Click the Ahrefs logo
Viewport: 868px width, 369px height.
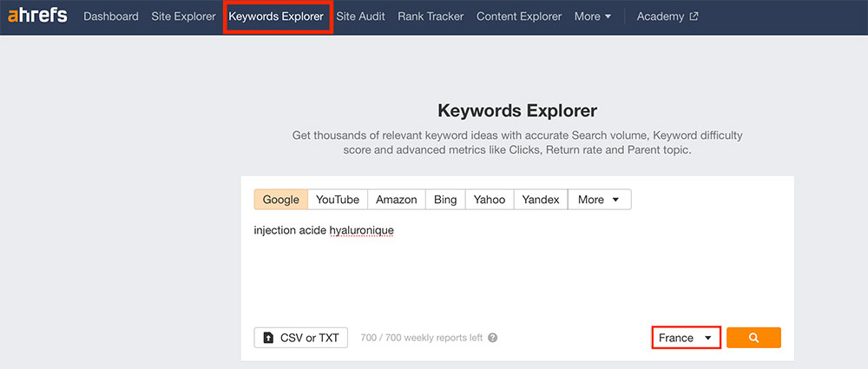pos(37,16)
